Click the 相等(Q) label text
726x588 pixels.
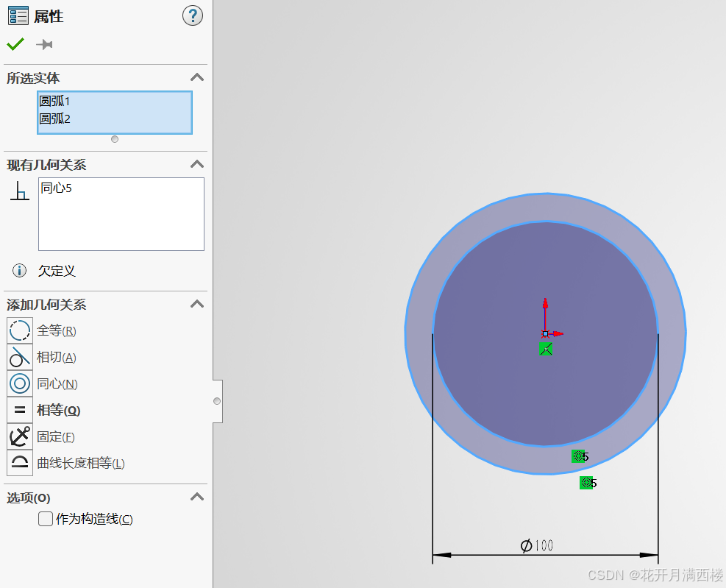pyautogui.click(x=58, y=410)
